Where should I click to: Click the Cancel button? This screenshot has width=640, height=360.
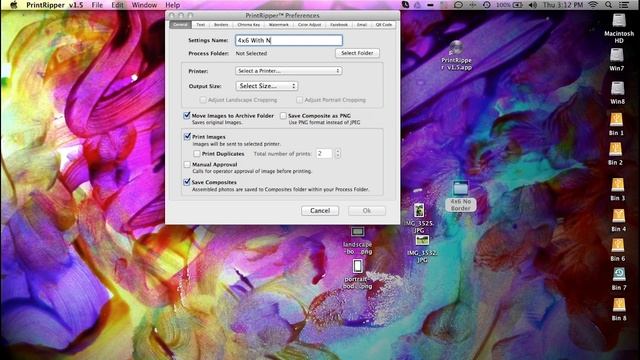320,211
